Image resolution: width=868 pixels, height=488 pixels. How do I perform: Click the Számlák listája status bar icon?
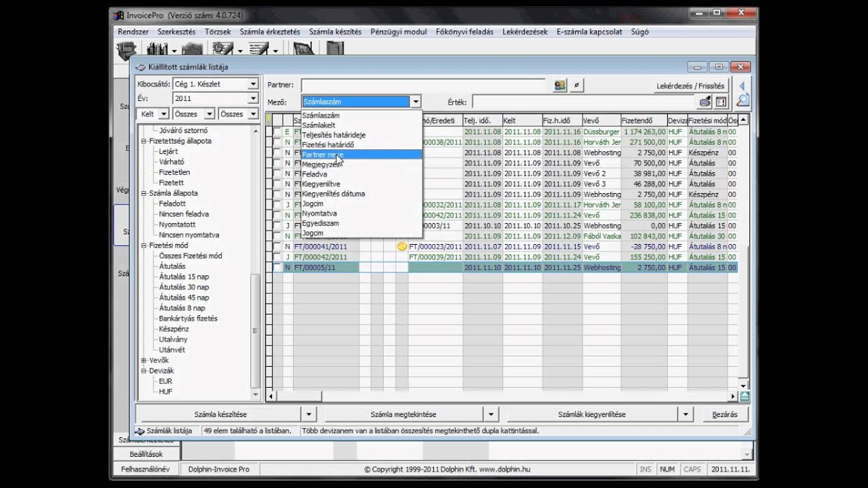tap(140, 430)
